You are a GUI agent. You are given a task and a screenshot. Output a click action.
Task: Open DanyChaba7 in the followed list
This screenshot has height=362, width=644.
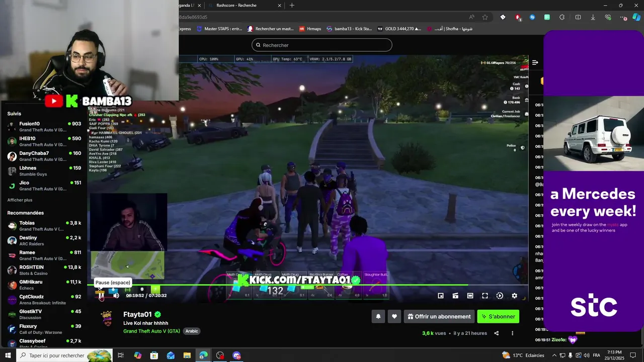pyautogui.click(x=44, y=156)
